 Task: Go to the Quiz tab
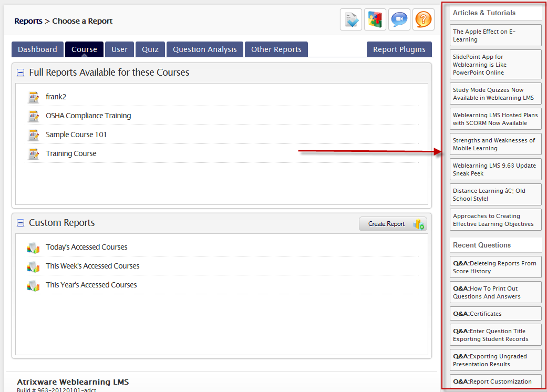(150, 49)
